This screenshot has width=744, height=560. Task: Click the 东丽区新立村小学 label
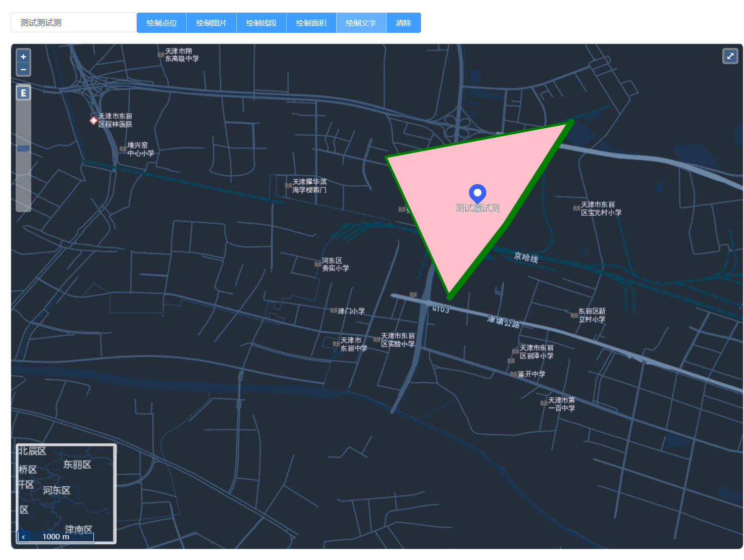(x=592, y=315)
